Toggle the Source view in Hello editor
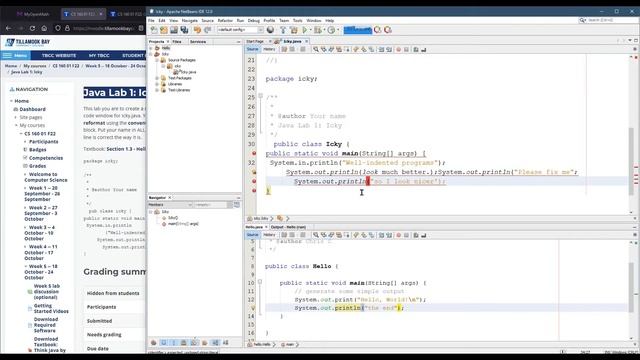Screen dimensions: 640x360 pos(253,235)
